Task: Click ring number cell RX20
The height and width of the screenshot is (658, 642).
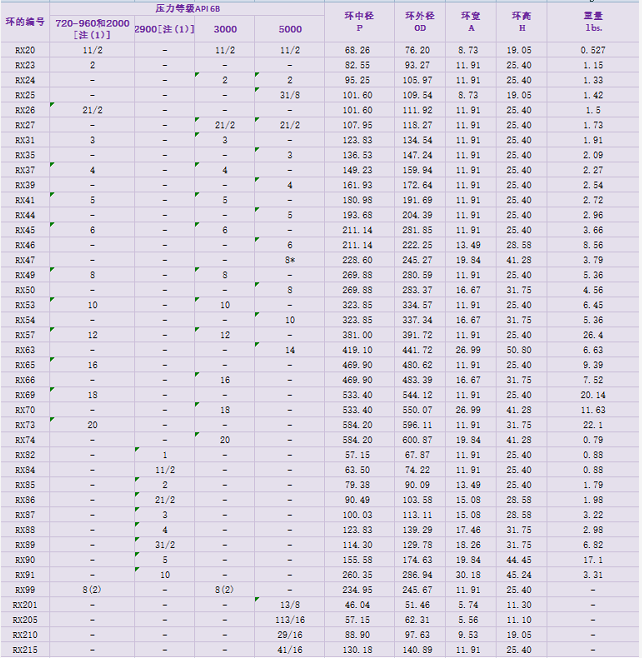Action: click(25, 50)
